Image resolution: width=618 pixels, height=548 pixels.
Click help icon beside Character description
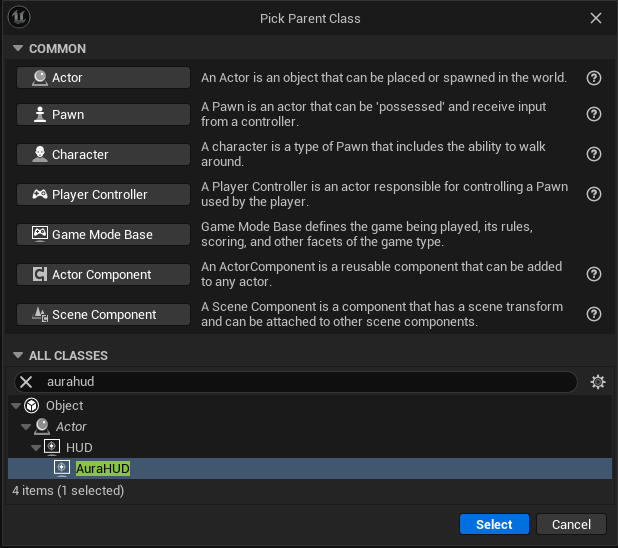pyautogui.click(x=593, y=154)
